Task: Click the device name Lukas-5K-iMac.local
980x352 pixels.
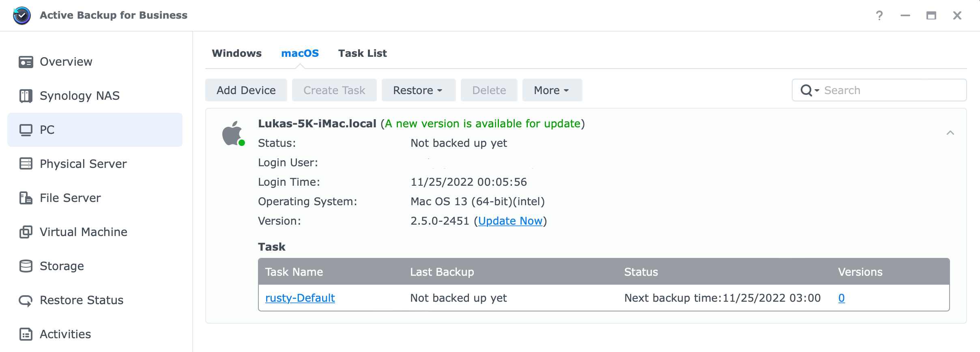Action: click(x=317, y=124)
